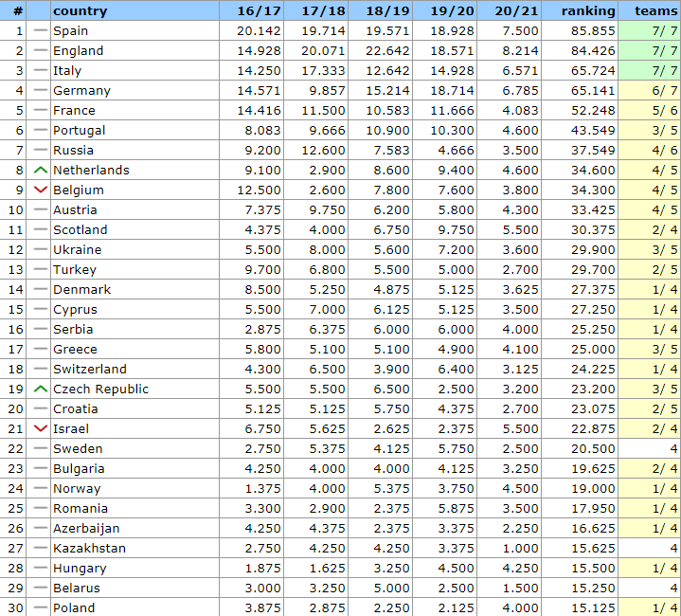Click the gray no-change dash beside Spain
This screenshot has width=681, height=616.
(40, 31)
